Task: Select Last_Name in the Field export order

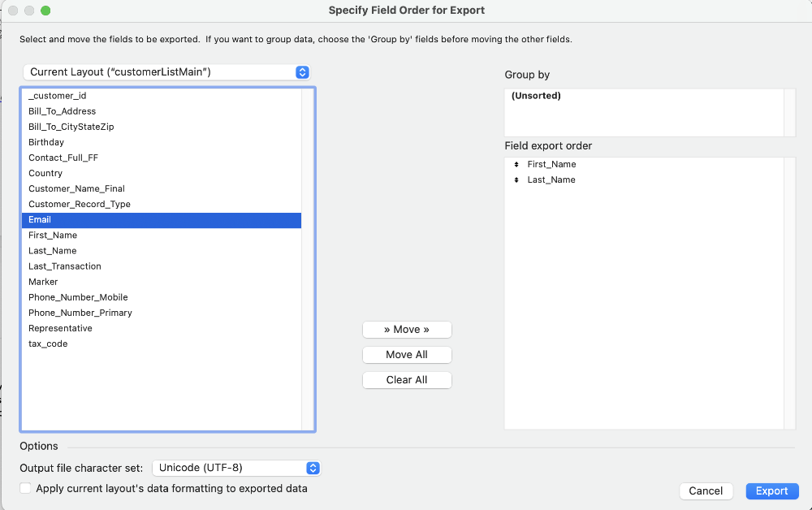Action: coord(551,180)
